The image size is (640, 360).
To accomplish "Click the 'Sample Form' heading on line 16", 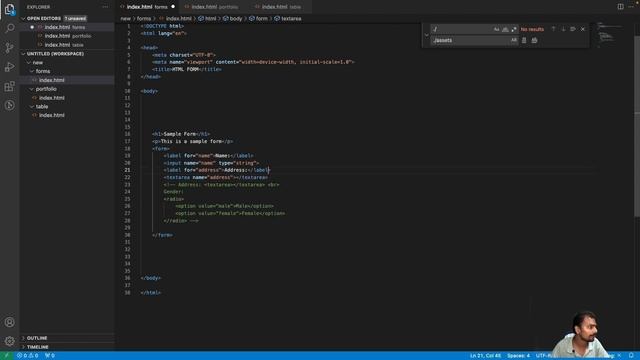I will tap(179, 134).
